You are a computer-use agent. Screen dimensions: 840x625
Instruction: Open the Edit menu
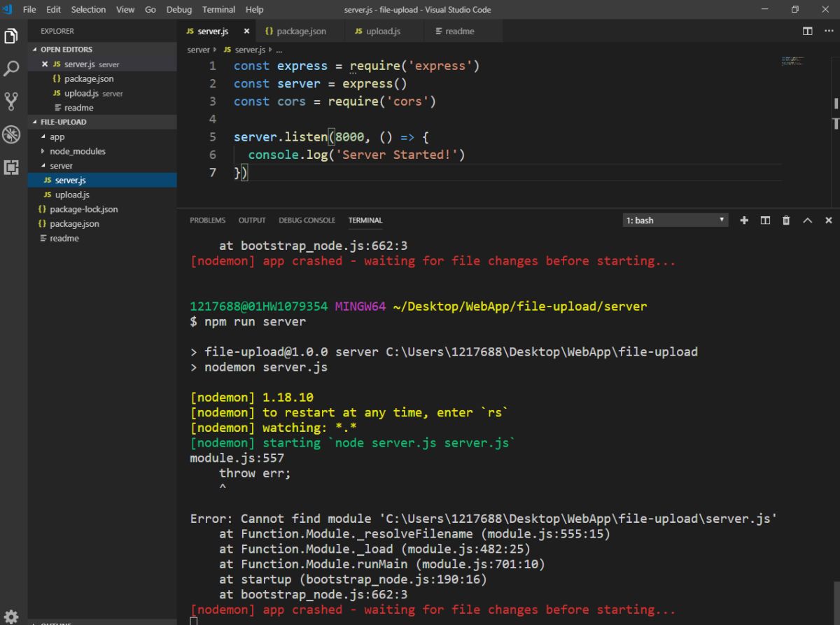point(54,9)
